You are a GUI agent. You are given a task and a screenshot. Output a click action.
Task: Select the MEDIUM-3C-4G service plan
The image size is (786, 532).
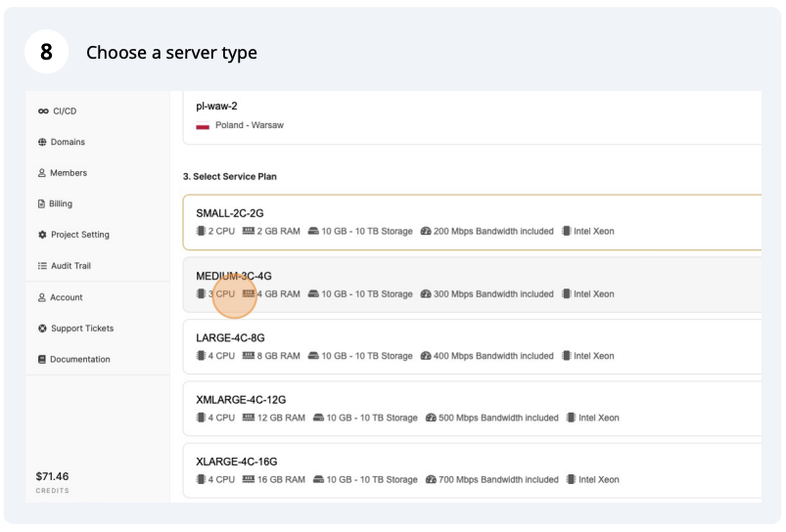470,285
